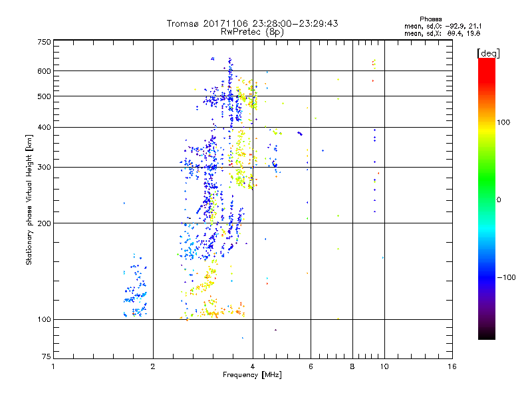Click the colorbar tick label '100'
532x399 pixels.
point(503,122)
